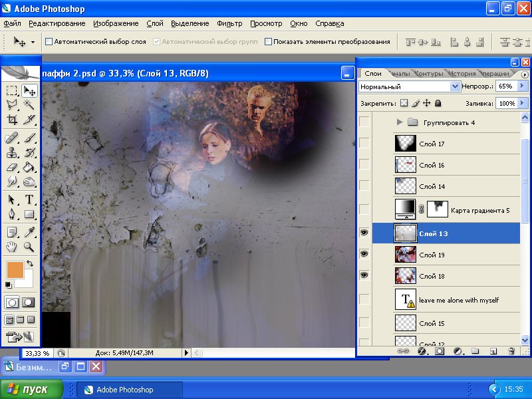Screen dimensions: 532x399
Task: Click the Adobe Photoshop taskbar button
Action: tap(125, 390)
